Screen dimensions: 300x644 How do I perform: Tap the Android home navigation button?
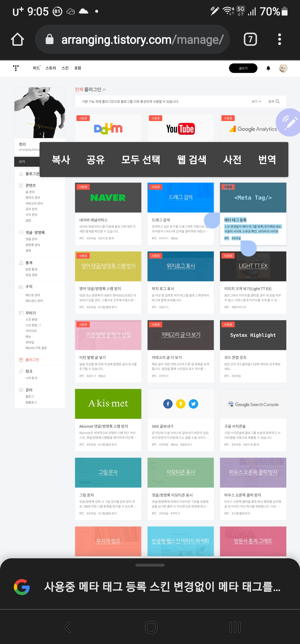tap(151, 627)
